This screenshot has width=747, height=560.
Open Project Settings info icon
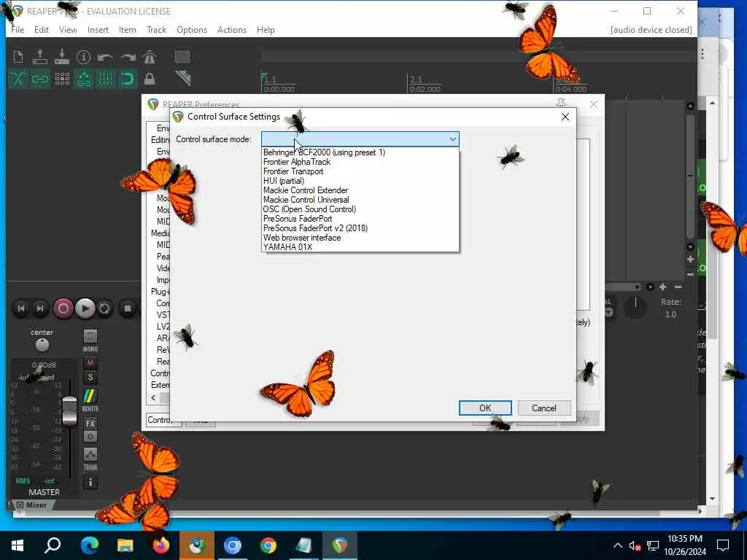pos(83,57)
